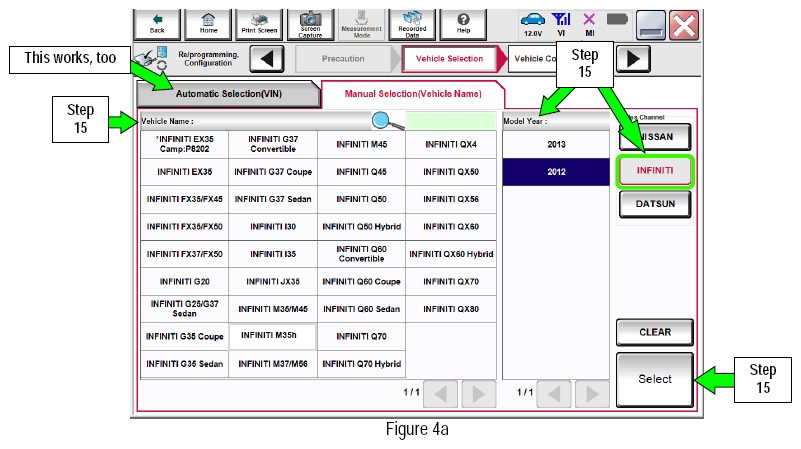Close the application with the red X
801x449 pixels.
(684, 25)
